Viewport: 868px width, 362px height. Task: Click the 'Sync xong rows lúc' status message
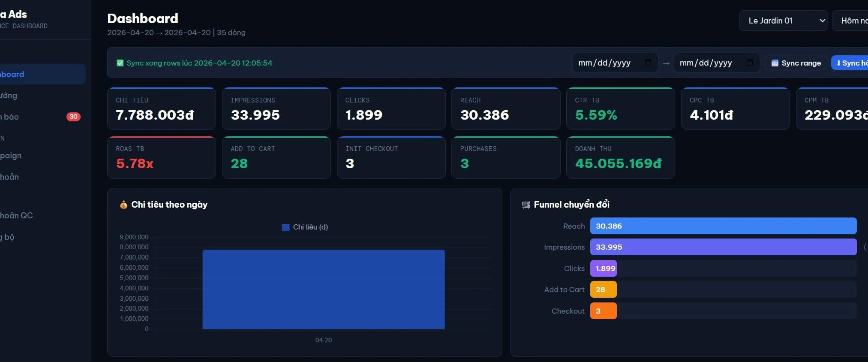(199, 63)
